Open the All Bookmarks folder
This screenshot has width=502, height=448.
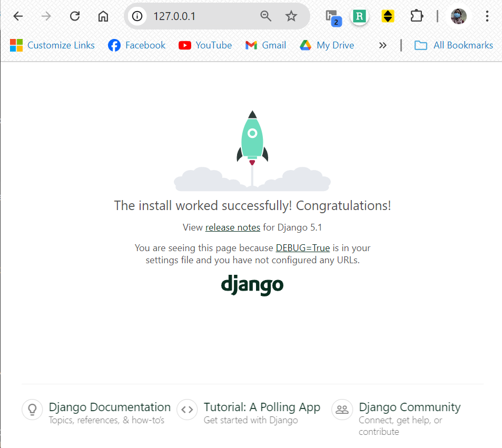454,45
